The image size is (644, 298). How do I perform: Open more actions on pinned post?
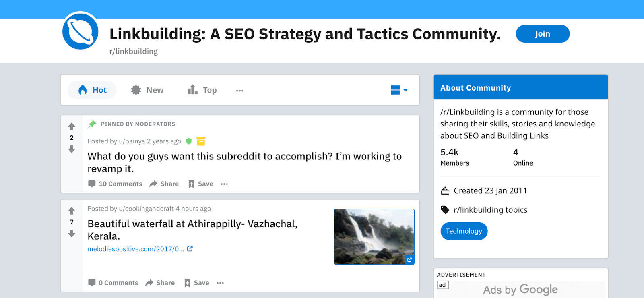(224, 184)
